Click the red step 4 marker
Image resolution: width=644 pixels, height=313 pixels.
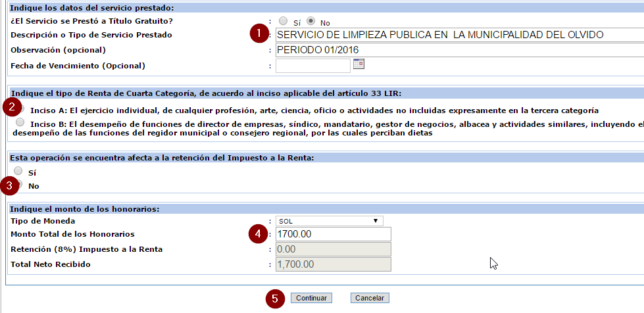point(260,233)
